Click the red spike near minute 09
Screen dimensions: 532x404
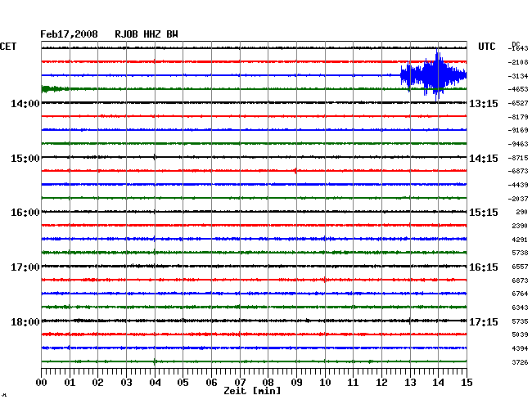click(295, 170)
